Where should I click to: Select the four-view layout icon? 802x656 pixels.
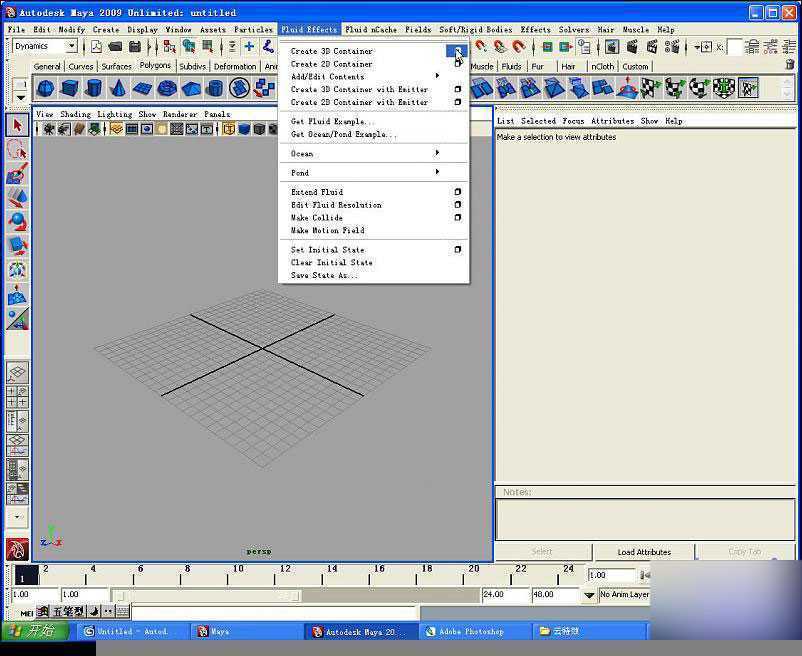pyautogui.click(x=17, y=398)
